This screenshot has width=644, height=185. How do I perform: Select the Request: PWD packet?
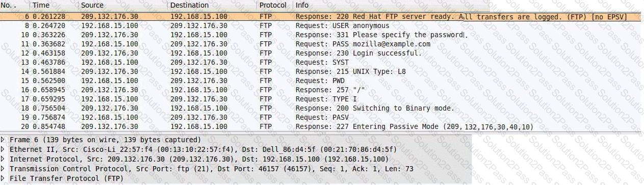pos(321,81)
